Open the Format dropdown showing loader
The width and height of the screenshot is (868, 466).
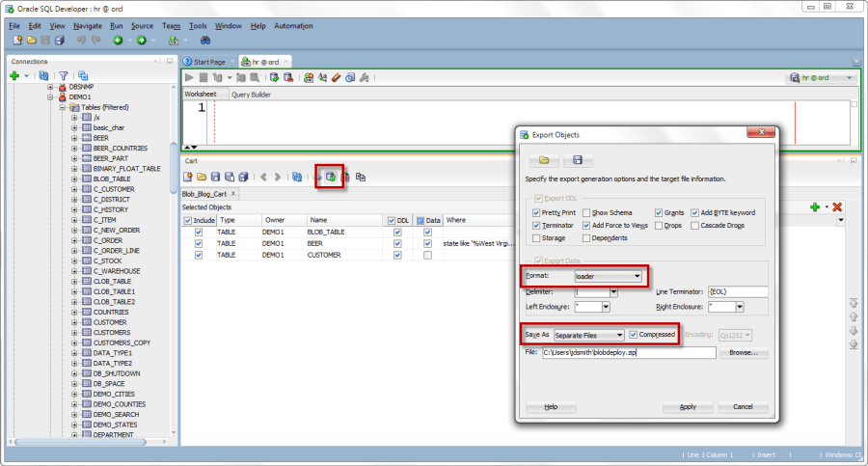click(609, 276)
